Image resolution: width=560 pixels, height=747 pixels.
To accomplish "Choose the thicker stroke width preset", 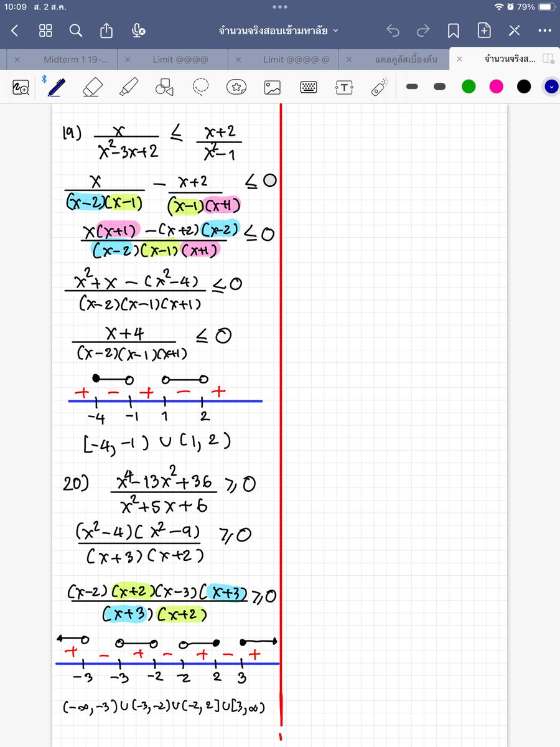I will pyautogui.click(x=440, y=87).
